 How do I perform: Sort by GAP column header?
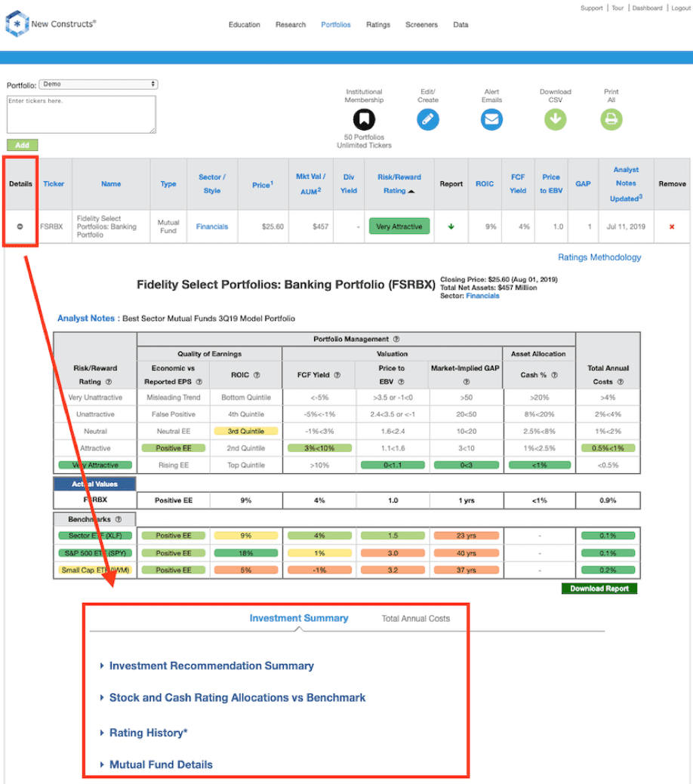point(583,184)
